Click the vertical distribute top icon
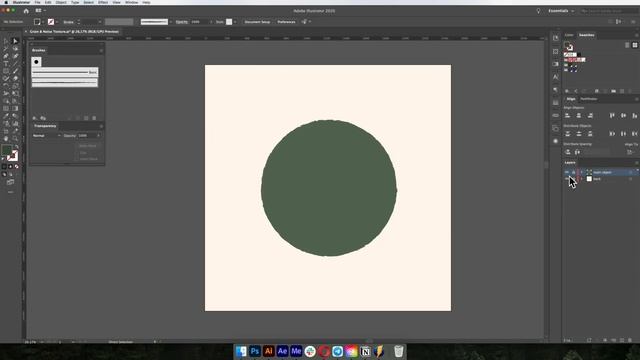 click(567, 134)
